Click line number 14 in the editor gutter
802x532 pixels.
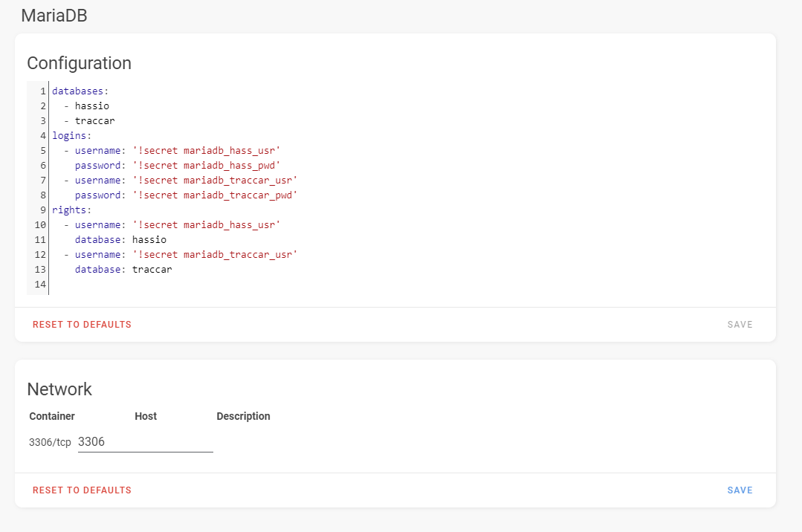[x=39, y=284]
